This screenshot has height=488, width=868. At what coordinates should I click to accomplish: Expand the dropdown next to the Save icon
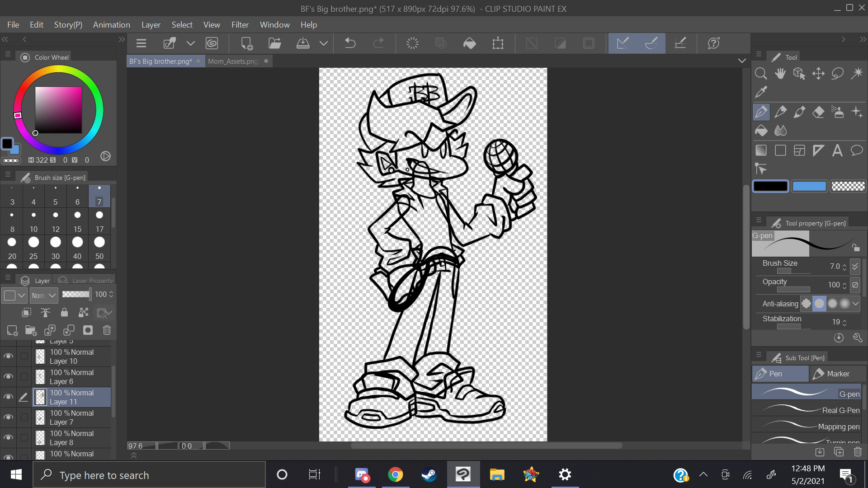(324, 43)
